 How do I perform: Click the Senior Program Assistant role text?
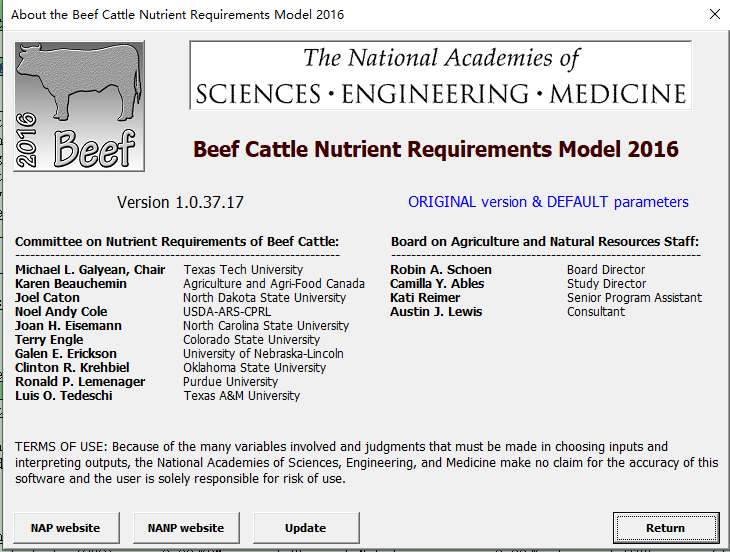coord(634,298)
